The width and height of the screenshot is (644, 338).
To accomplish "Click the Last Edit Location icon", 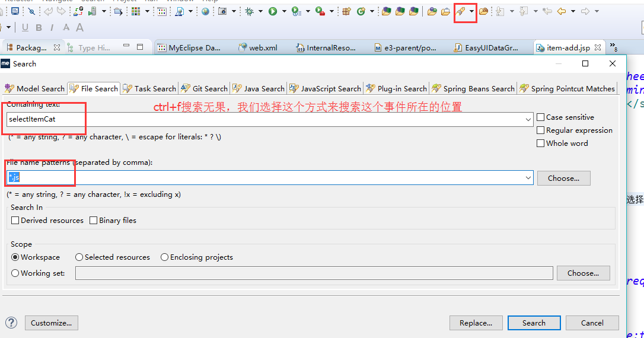I will pyautogui.click(x=547, y=11).
